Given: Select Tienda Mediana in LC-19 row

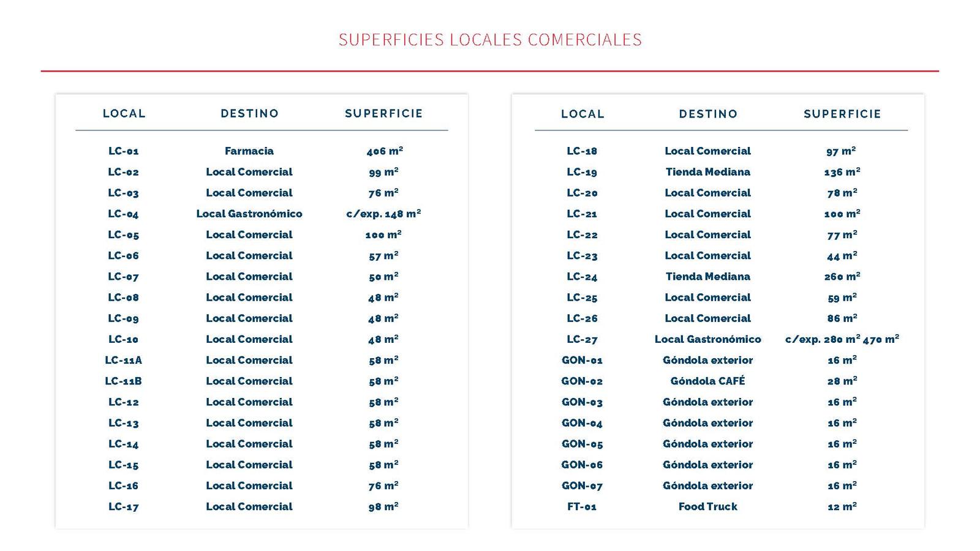Looking at the screenshot, I should pos(707,172).
